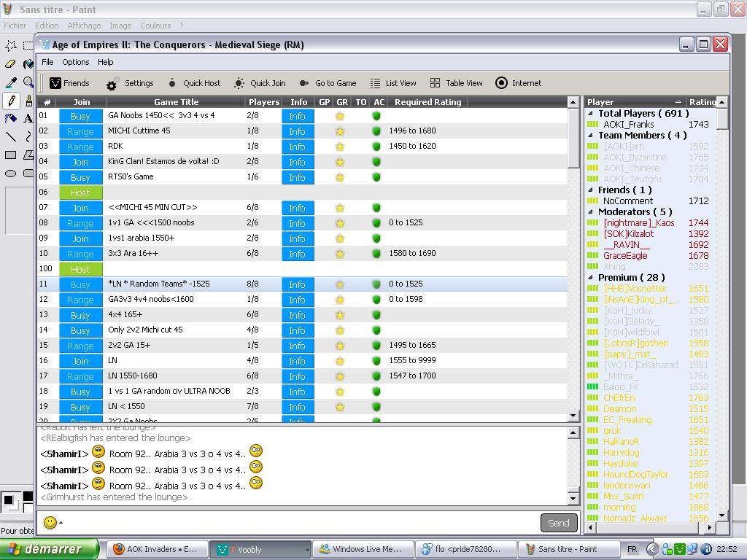Select Paint's rectangle tool
The image size is (747, 560).
[11, 155]
